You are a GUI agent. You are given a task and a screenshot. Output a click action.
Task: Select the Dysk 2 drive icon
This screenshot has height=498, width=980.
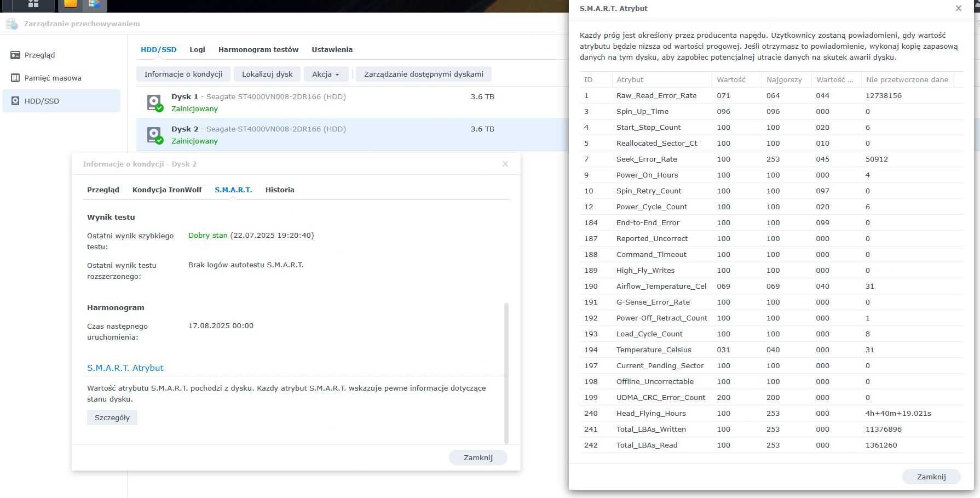155,135
